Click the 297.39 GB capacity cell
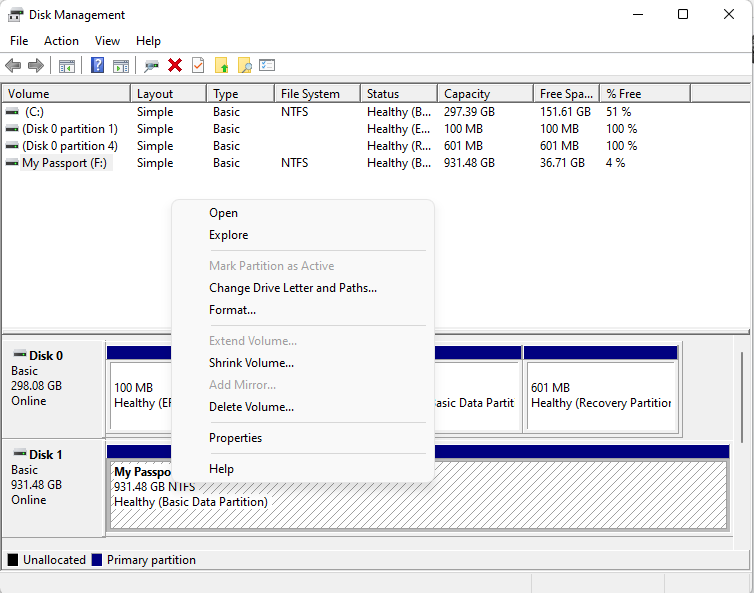The image size is (754, 593). 469,112
